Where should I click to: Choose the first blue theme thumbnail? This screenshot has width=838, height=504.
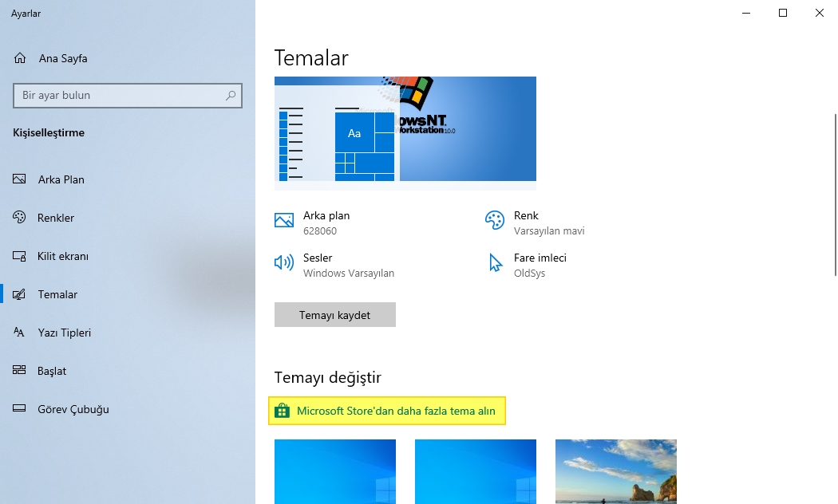(x=334, y=471)
